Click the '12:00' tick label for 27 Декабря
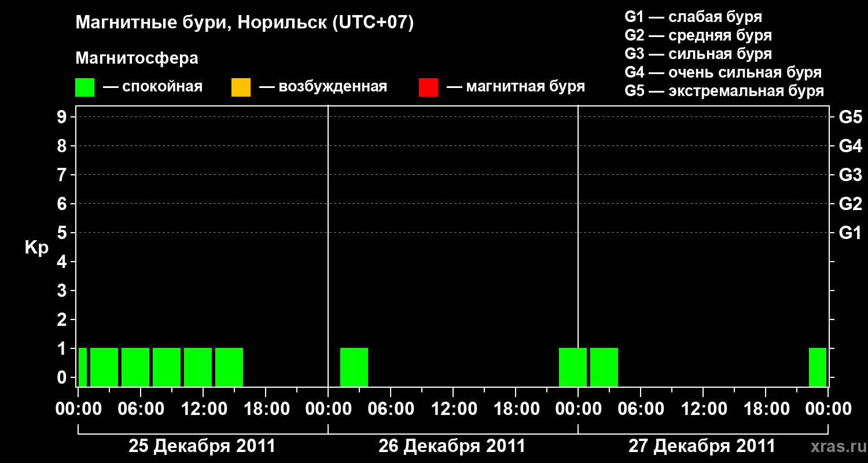 coord(703,409)
